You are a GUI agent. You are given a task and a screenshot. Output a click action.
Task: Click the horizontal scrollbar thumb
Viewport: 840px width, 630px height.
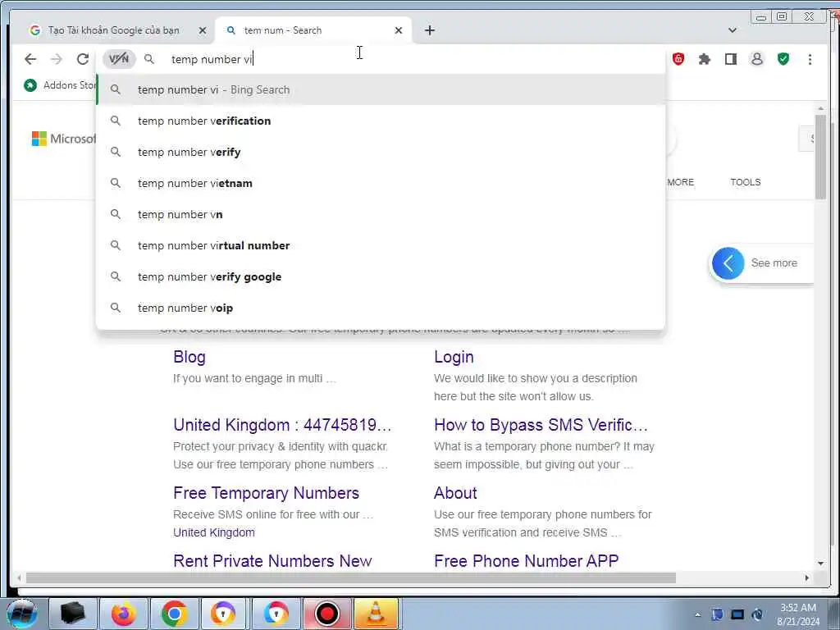coord(351,578)
